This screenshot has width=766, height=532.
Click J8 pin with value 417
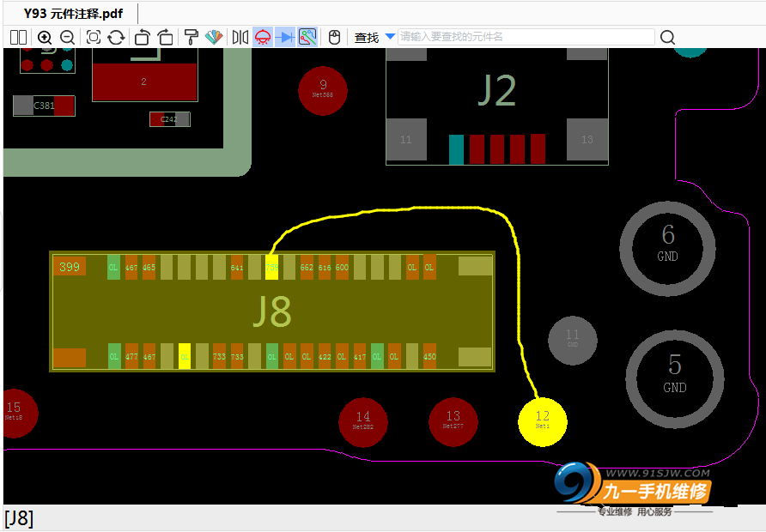360,356
